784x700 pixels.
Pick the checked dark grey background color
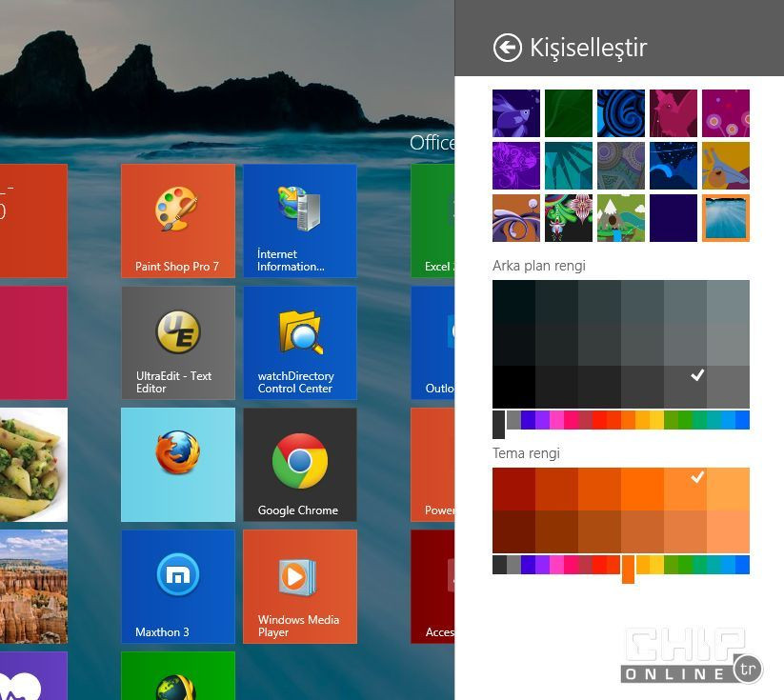(x=686, y=387)
